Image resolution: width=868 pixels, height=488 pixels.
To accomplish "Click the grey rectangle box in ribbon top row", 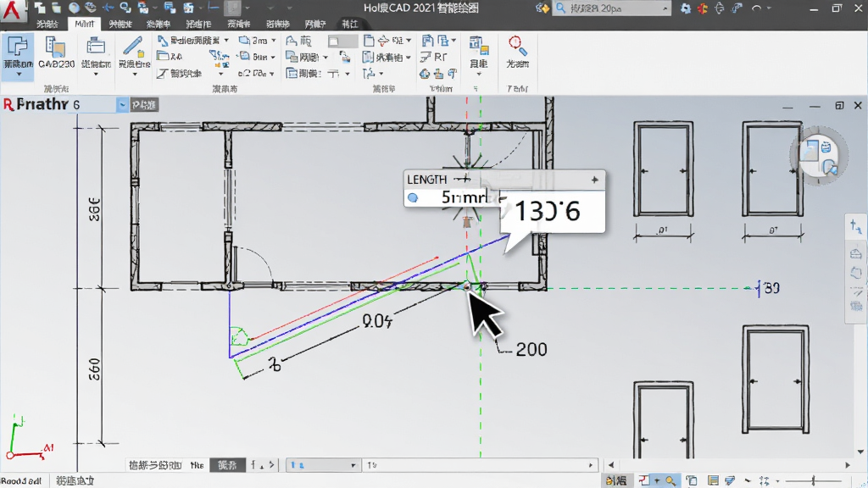I will pos(342,41).
